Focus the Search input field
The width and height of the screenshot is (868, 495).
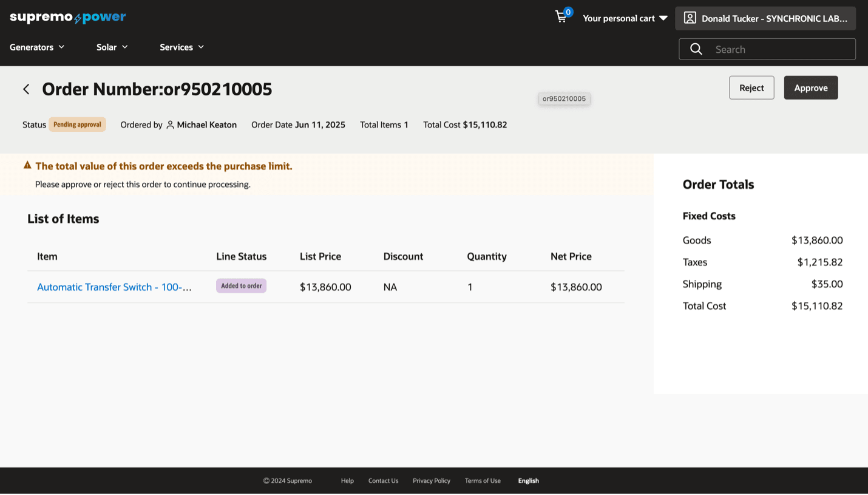click(767, 49)
